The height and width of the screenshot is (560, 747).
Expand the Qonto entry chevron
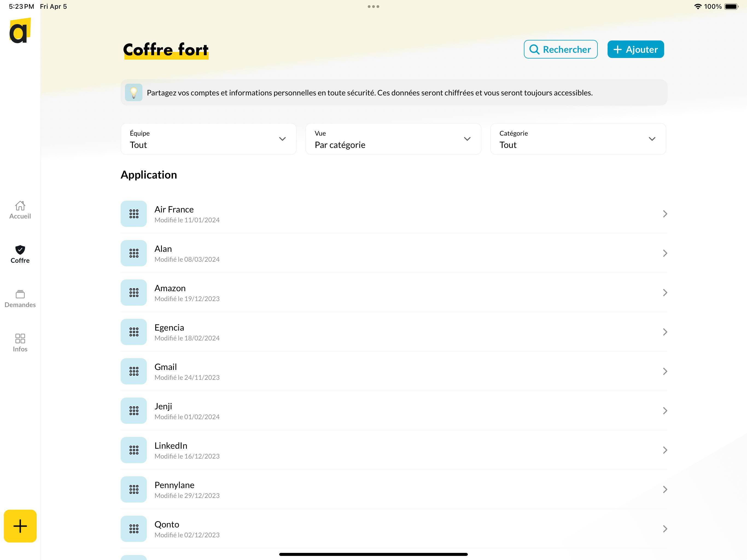pos(665,529)
